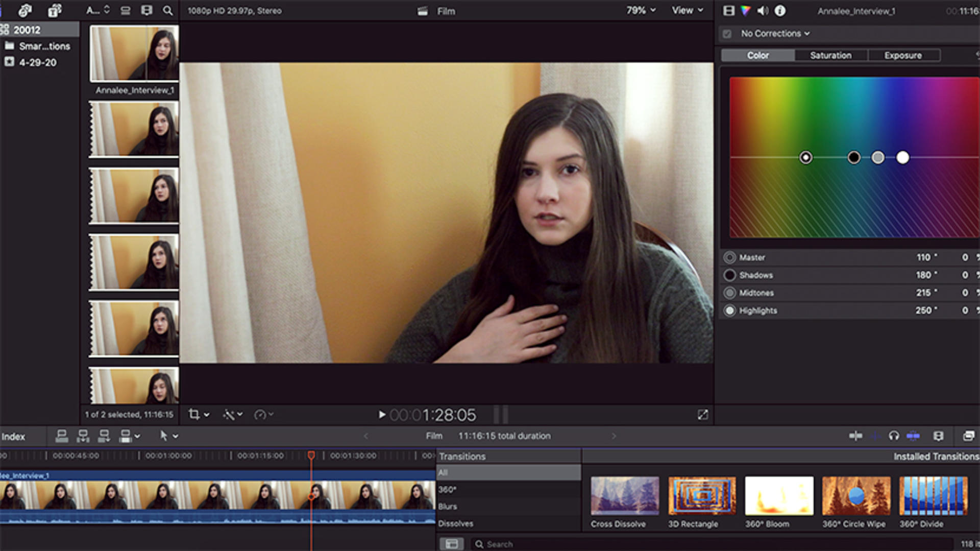Select the 3D Rectangle transition thumbnail
980x551 pixels.
(702, 496)
